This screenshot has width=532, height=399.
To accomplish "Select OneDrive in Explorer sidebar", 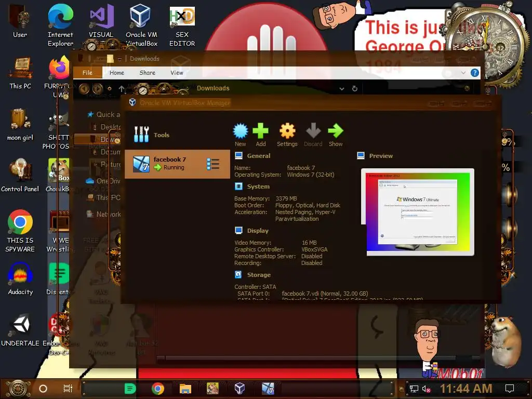I will pos(103,181).
